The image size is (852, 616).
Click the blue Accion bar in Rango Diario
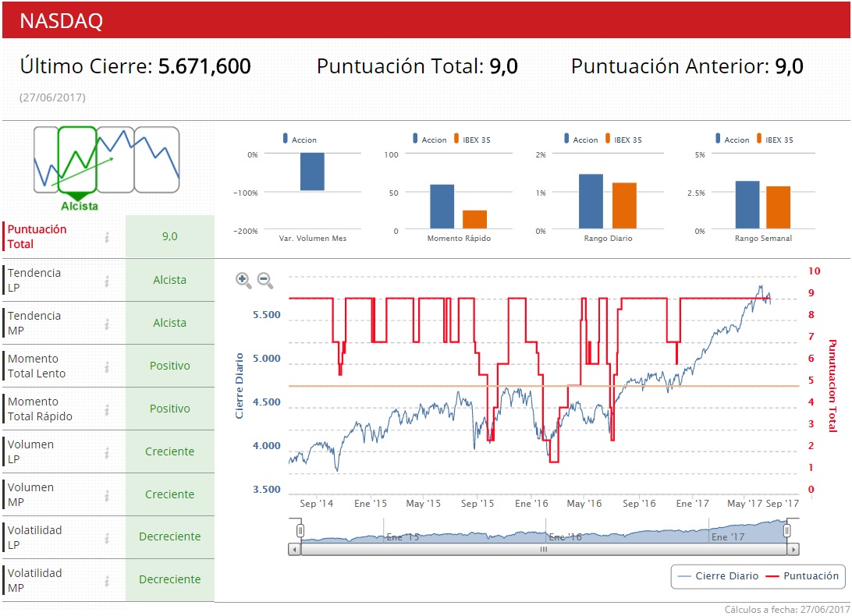[x=591, y=201]
